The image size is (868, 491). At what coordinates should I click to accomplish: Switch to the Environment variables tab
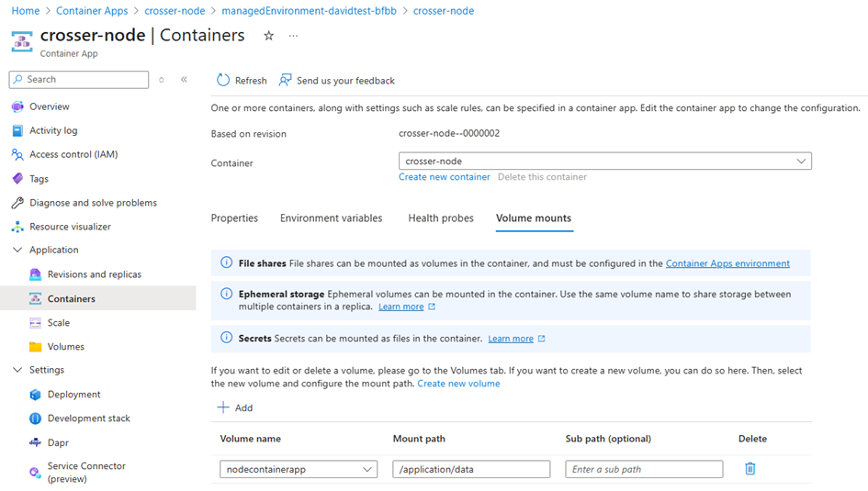point(331,218)
